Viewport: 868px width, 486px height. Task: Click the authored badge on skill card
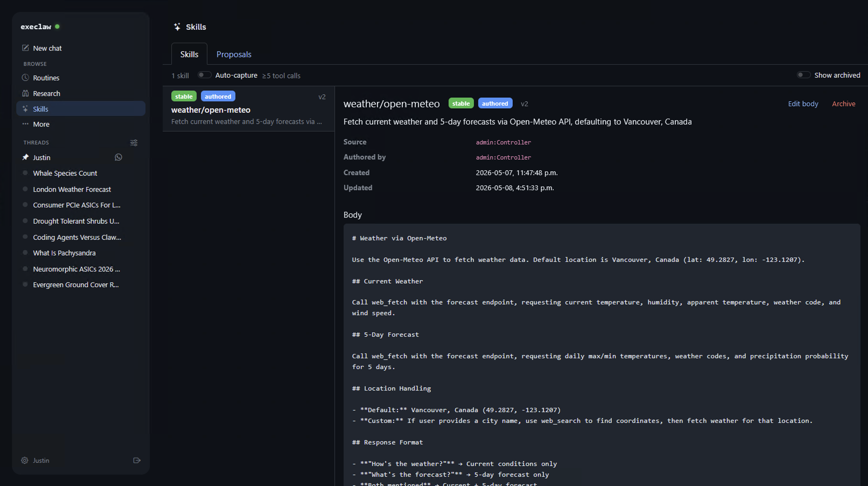tap(218, 96)
